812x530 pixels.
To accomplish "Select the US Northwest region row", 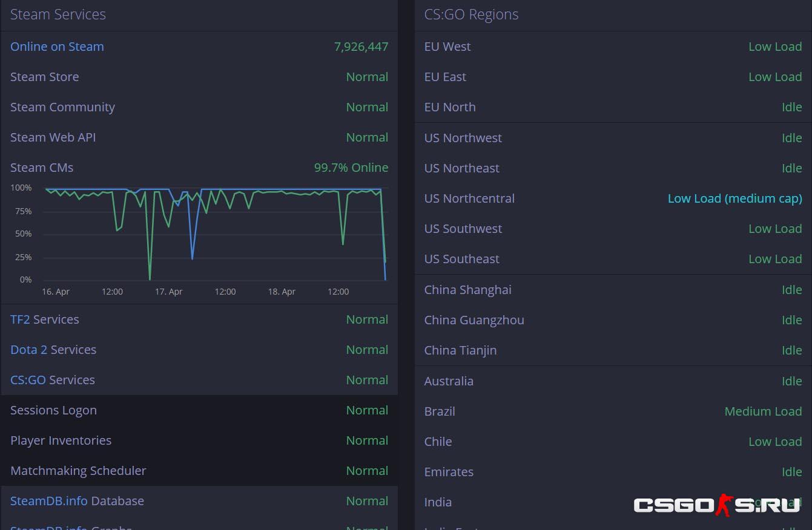I will 613,138.
